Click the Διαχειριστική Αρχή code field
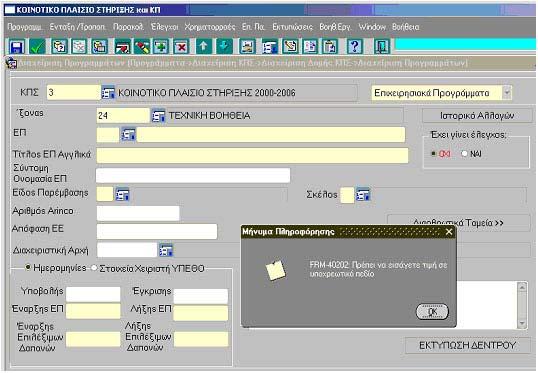This screenshot has height=373, width=538. [x=127, y=250]
